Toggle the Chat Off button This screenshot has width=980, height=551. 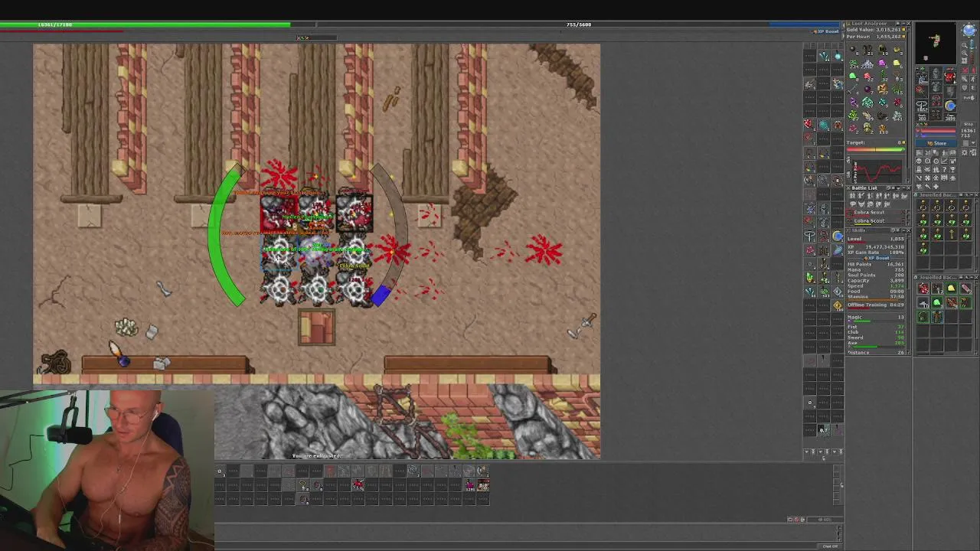(830, 546)
